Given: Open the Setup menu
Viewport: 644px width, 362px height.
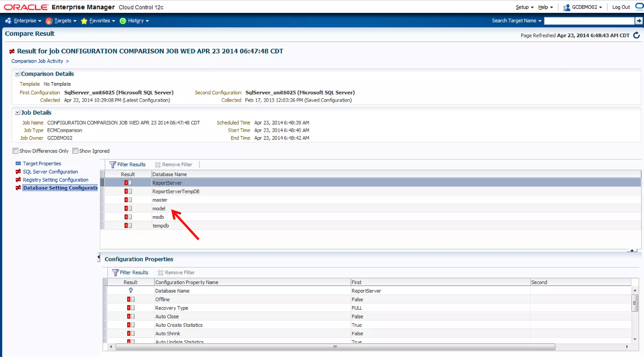Looking at the screenshot, I should (x=525, y=7).
